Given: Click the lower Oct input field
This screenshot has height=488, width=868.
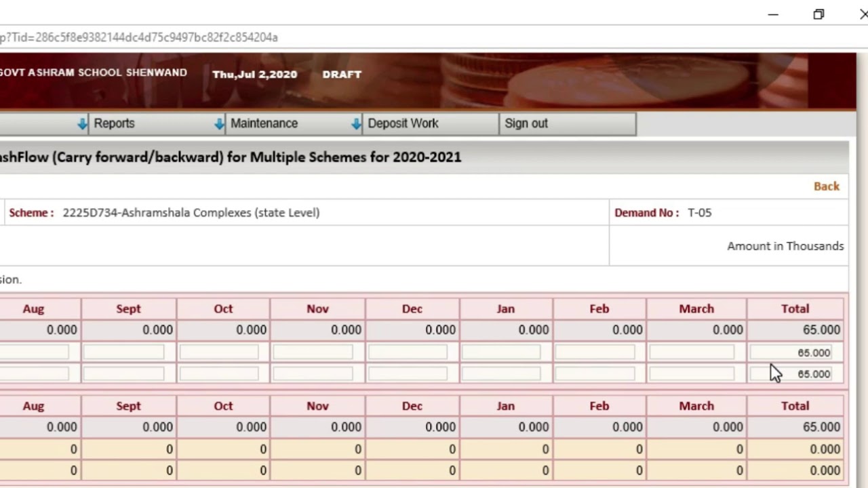Looking at the screenshot, I should click(x=218, y=373).
